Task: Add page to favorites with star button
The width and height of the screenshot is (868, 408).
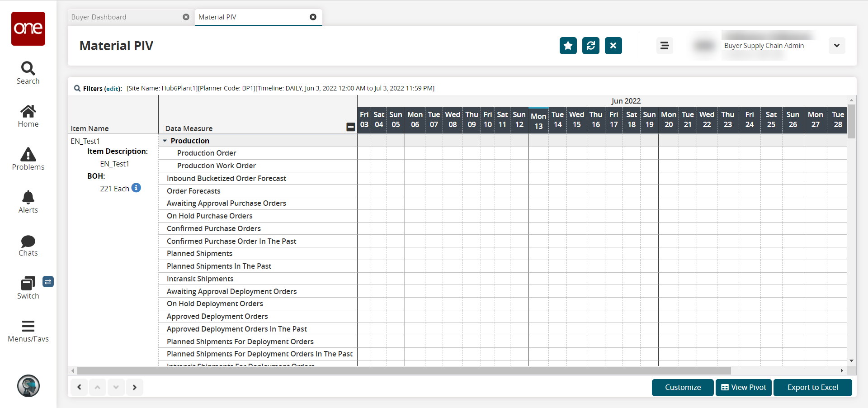Action: pyautogui.click(x=568, y=46)
